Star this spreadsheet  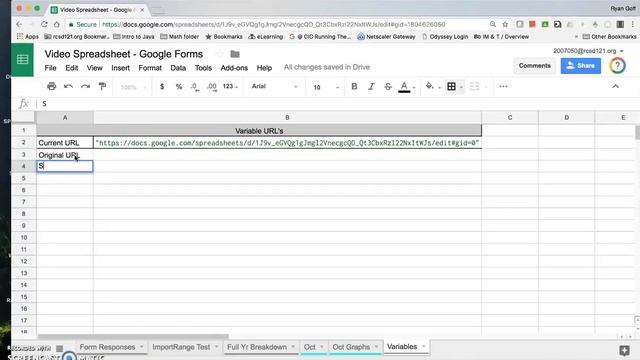point(220,54)
